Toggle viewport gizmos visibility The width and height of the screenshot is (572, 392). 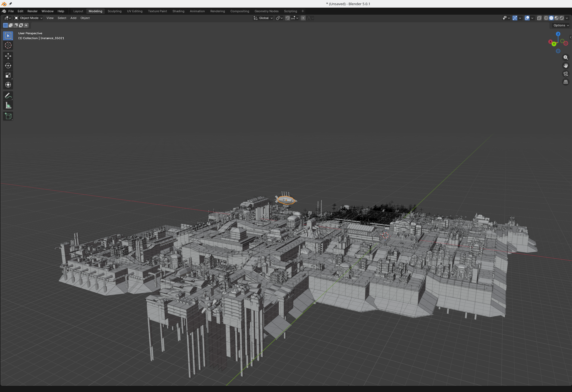click(x=515, y=18)
